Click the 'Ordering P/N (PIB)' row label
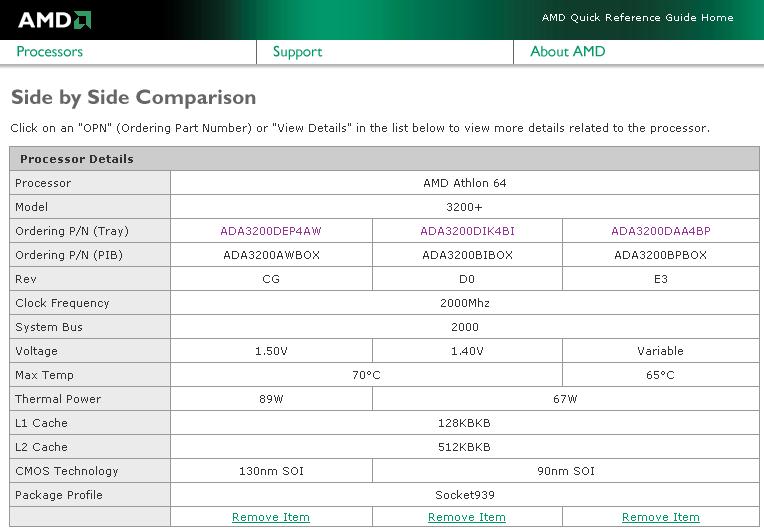The height and width of the screenshot is (529, 764). point(69,255)
